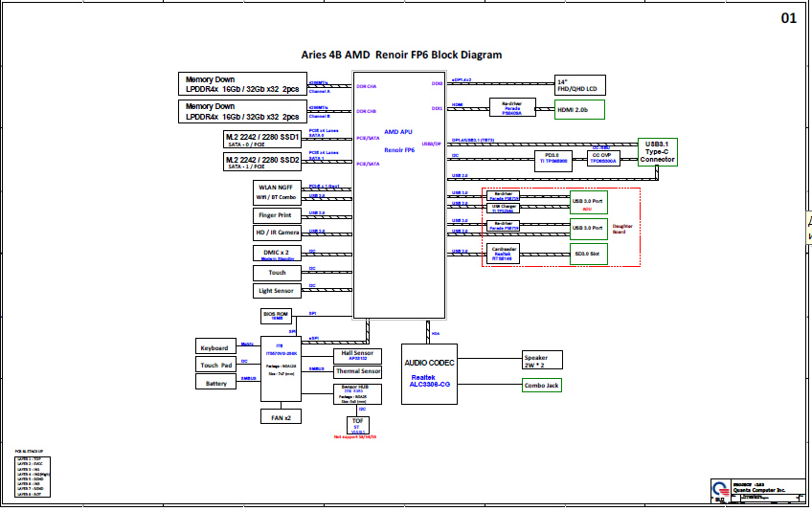Select the Cardreader Realtek RTS5146 block
Viewport: 812px width, 511px height.
pyautogui.click(x=503, y=254)
